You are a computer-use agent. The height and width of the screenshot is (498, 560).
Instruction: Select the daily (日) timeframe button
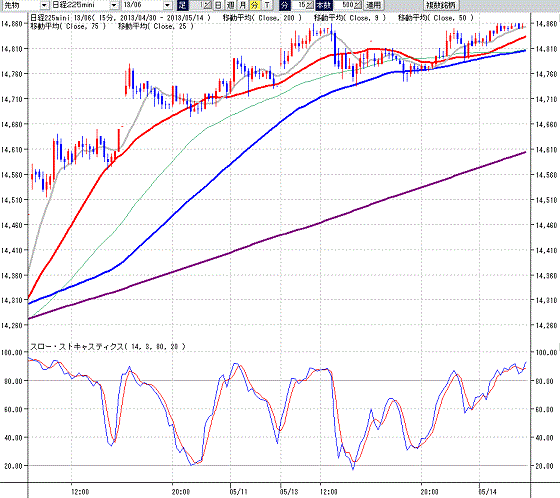218,5
